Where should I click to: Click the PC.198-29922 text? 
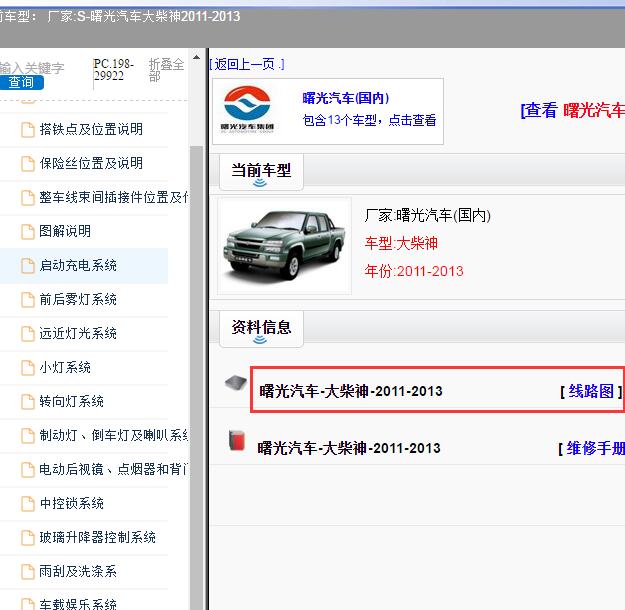(x=114, y=69)
